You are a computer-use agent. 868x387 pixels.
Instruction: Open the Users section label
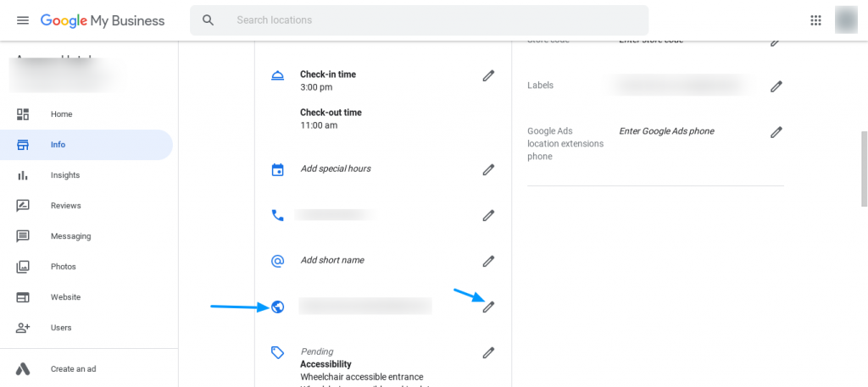(x=61, y=328)
